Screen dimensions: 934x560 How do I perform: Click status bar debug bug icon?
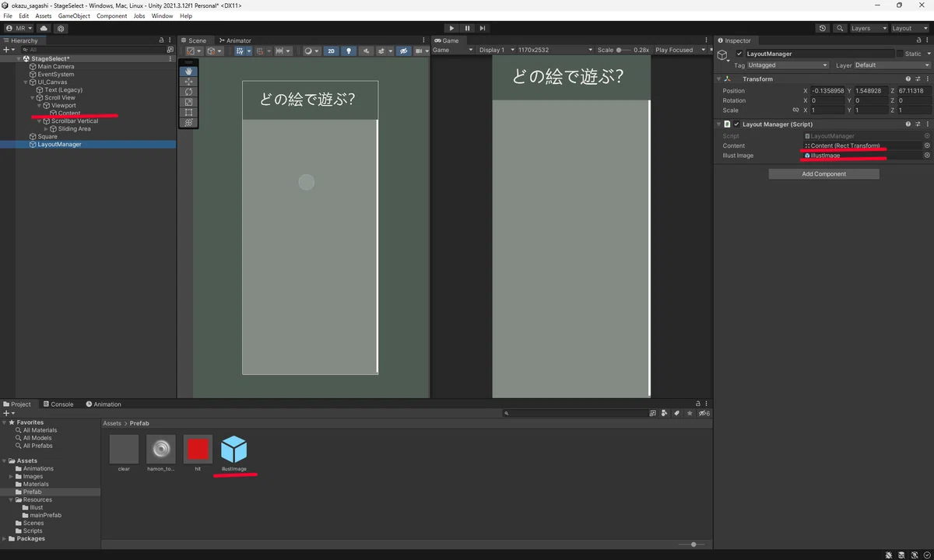coord(890,555)
